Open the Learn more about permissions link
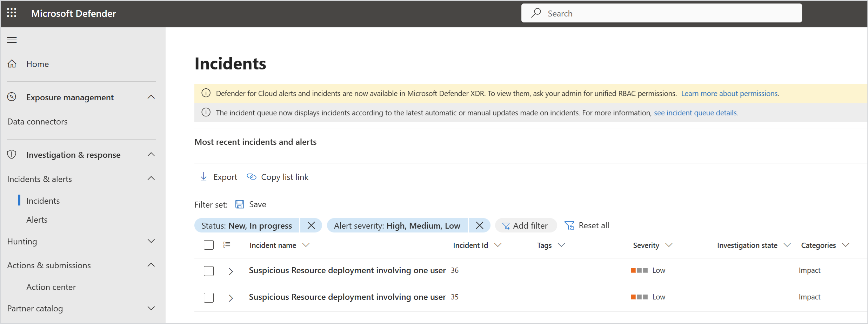The width and height of the screenshot is (868, 324). (x=729, y=94)
